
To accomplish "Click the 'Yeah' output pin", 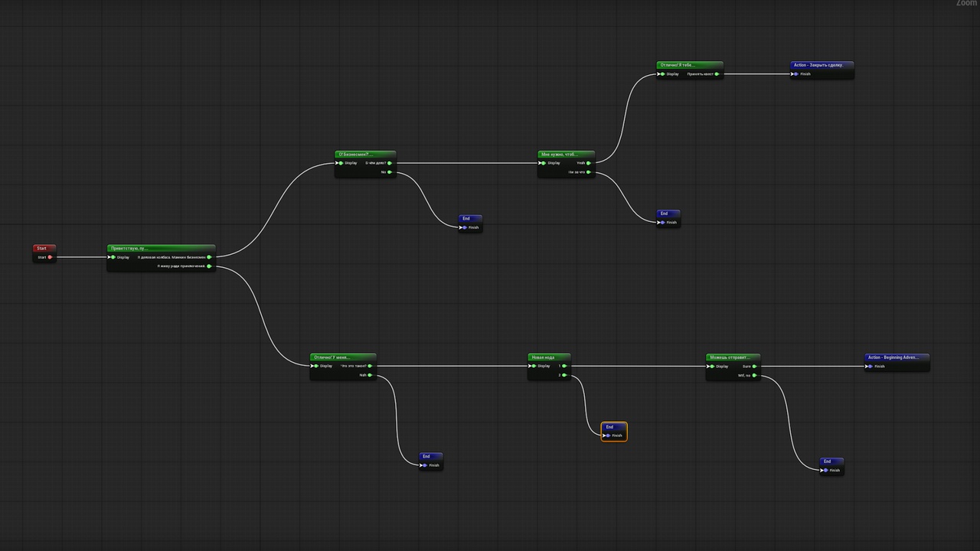I will tap(589, 163).
